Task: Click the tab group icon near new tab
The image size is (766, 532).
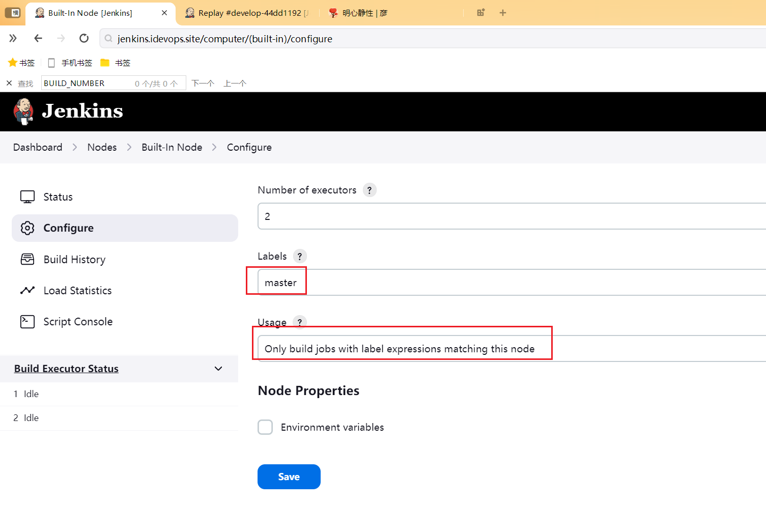Action: (x=481, y=13)
